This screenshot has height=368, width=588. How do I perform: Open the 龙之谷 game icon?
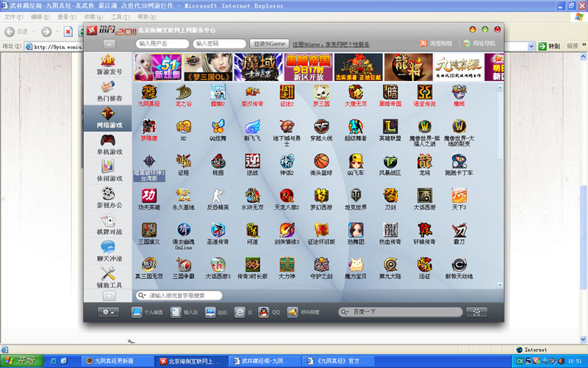[x=183, y=93]
